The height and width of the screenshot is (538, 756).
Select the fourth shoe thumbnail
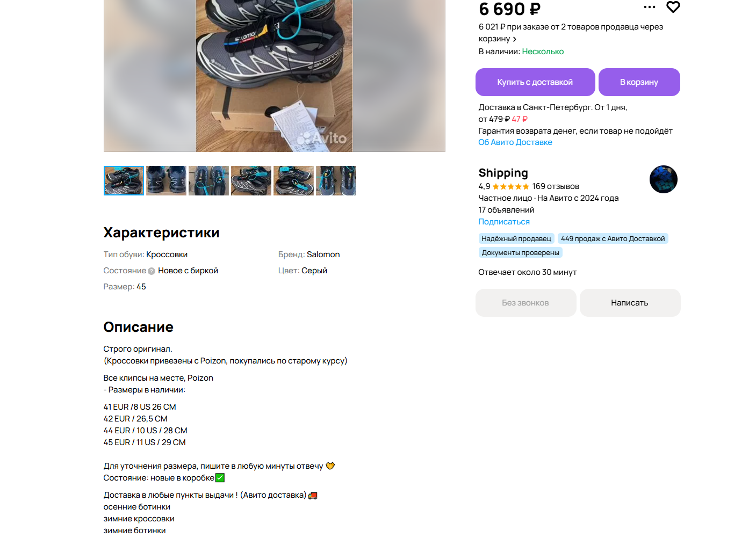[251, 180]
